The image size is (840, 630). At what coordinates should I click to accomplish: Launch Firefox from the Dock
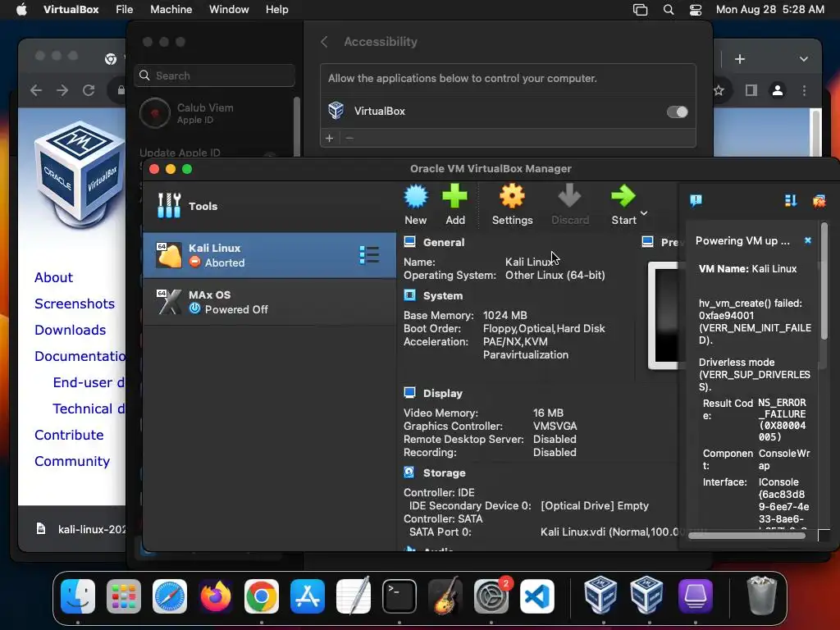click(x=216, y=596)
